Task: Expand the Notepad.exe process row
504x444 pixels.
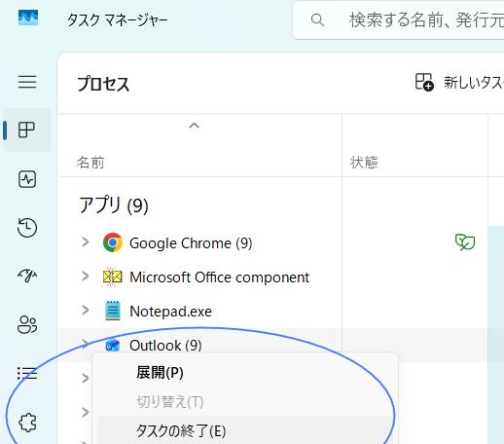Action: pyautogui.click(x=86, y=311)
